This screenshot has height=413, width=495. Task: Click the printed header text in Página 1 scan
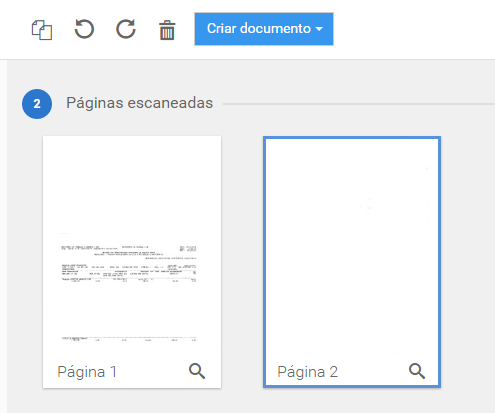(129, 252)
